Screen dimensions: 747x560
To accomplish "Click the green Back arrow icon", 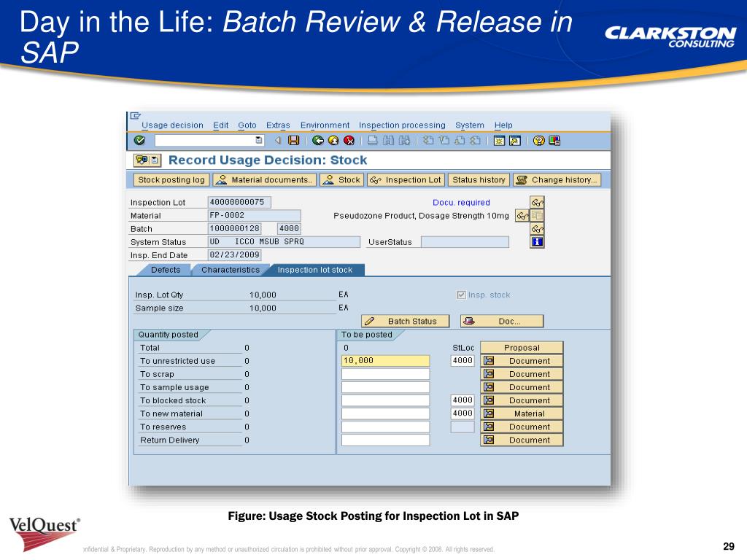I will pyautogui.click(x=318, y=141).
